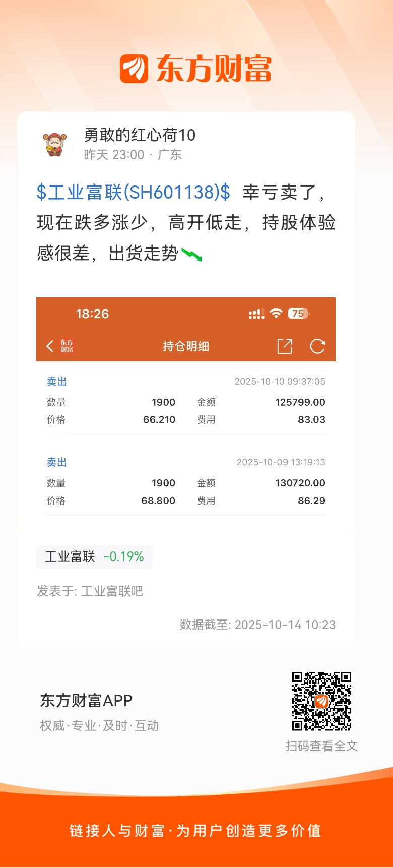393x868 pixels.
Task: Tap the 18:26 clock time
Action: (92, 314)
